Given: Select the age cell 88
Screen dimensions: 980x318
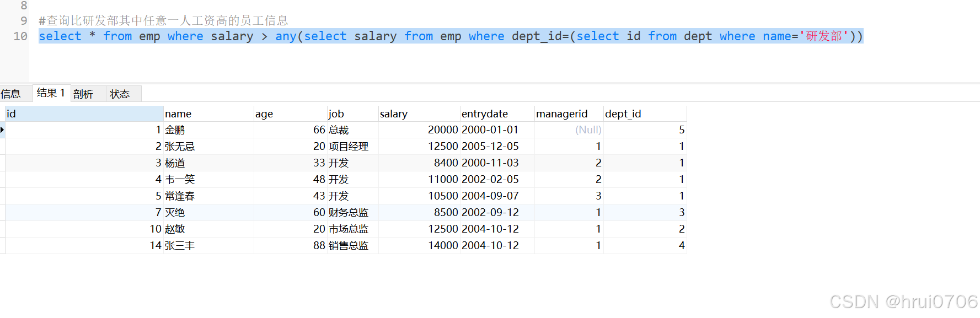Looking at the screenshot, I should point(291,246).
